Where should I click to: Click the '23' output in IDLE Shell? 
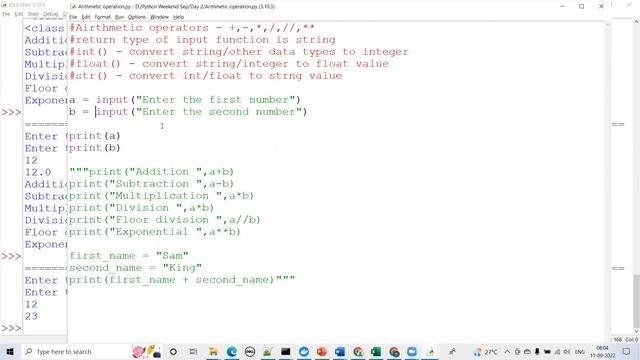point(31,316)
